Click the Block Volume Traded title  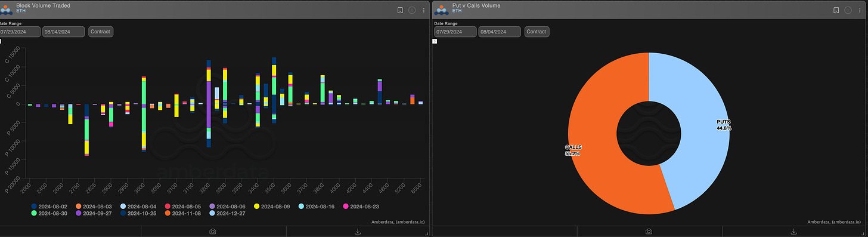click(x=43, y=5)
